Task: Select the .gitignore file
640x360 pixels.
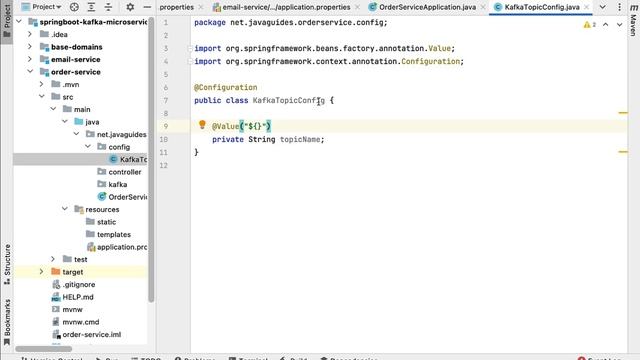Action: [74, 284]
